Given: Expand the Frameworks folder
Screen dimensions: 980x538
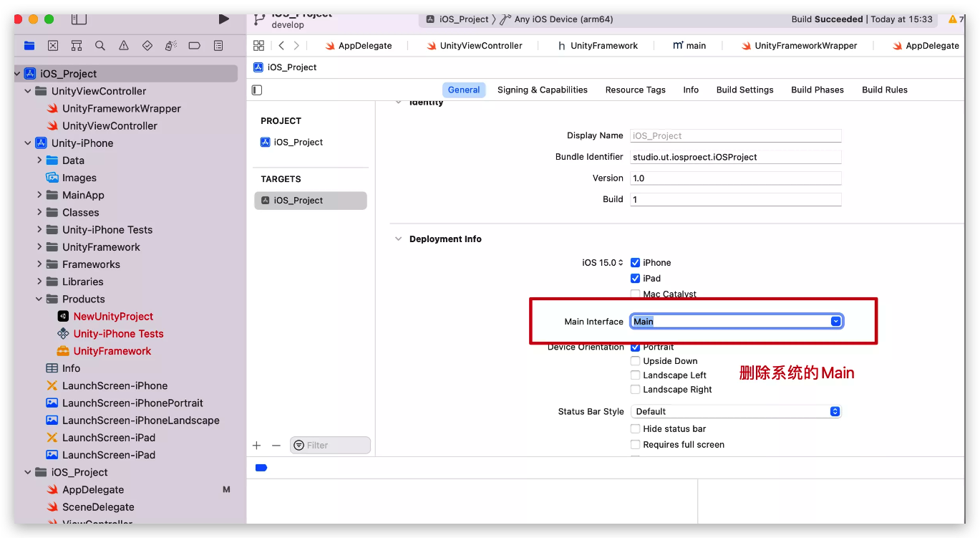Looking at the screenshot, I should pyautogui.click(x=39, y=264).
